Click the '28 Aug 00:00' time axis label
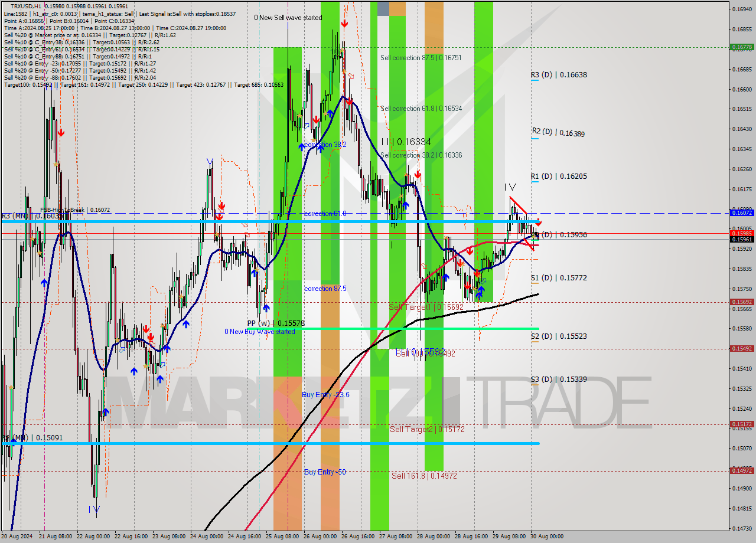Screen dimensions: 756x543 tap(433, 537)
